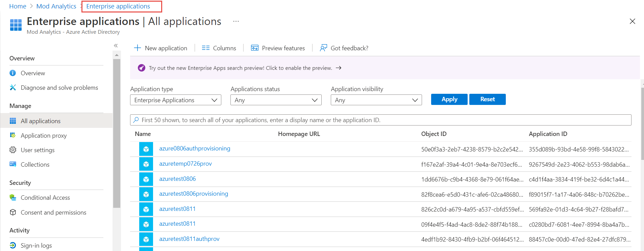Viewport: 644px width, 251px height.
Task: Click the All applications grid icon in sidebar
Action: coord(13,121)
